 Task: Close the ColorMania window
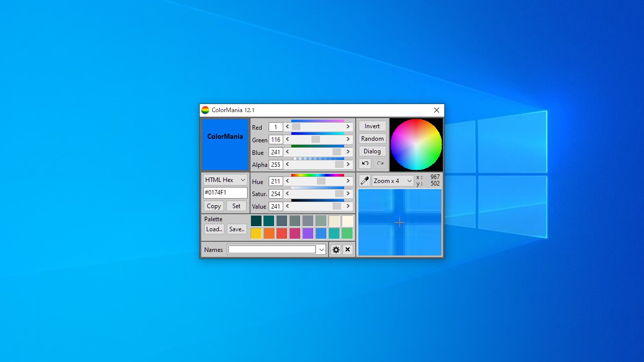pos(437,110)
